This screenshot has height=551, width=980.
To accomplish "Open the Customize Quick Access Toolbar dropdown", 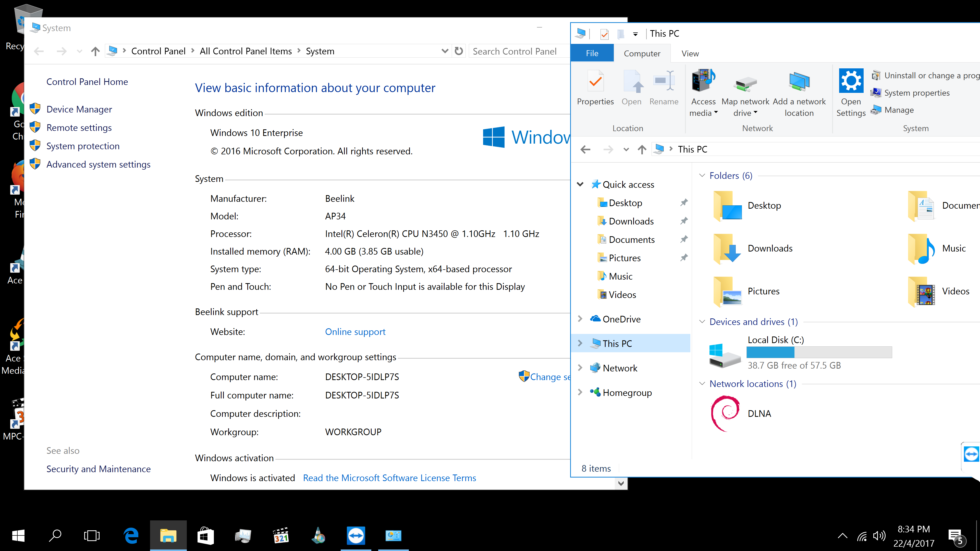I will point(635,34).
